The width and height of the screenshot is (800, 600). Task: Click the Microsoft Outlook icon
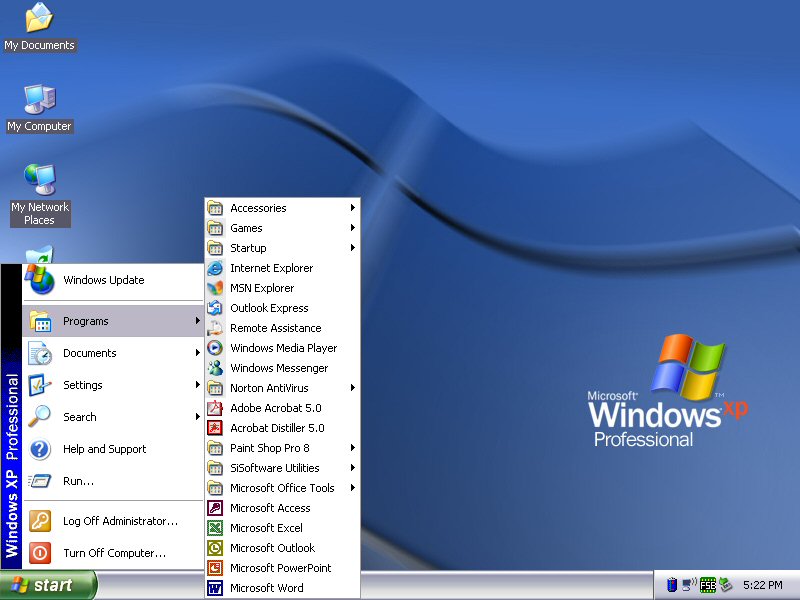point(215,548)
